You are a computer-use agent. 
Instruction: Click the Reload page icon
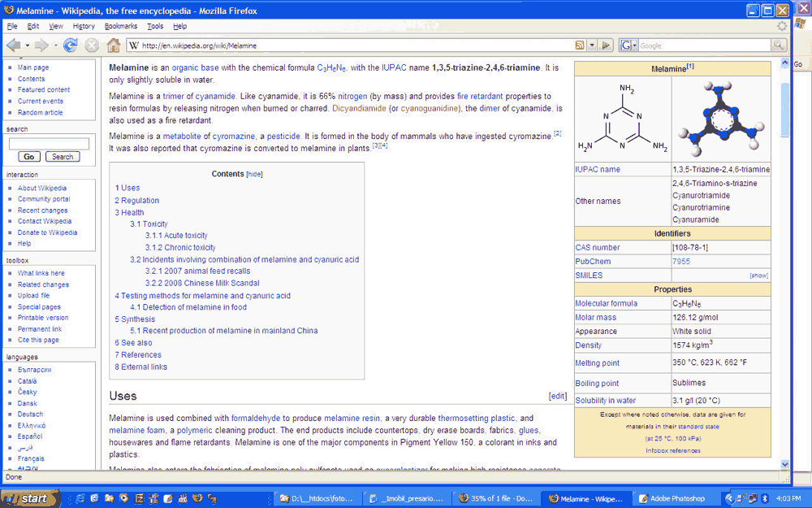[x=71, y=46]
